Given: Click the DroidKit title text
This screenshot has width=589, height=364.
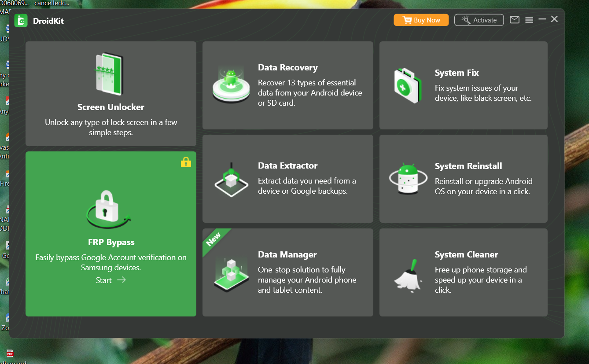Looking at the screenshot, I should click(48, 21).
